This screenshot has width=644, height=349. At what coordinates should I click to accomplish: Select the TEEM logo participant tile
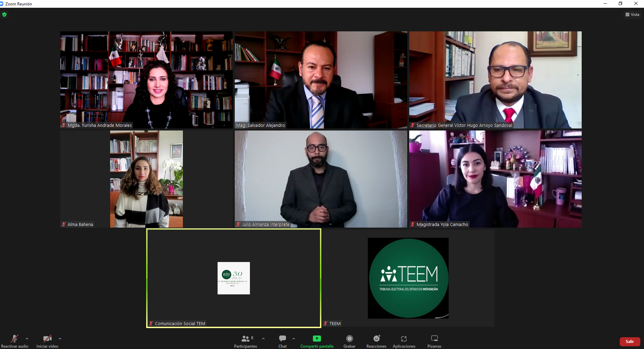pos(408,278)
